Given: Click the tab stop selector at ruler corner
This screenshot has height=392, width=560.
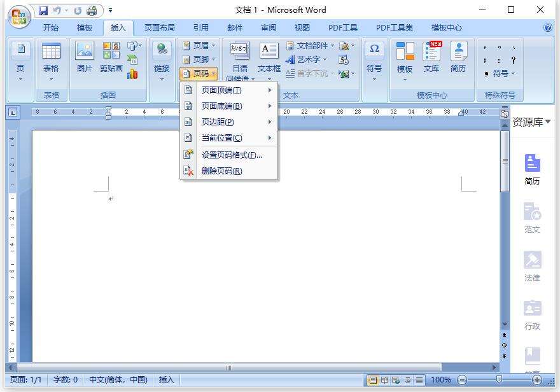Looking at the screenshot, I should tap(13, 113).
